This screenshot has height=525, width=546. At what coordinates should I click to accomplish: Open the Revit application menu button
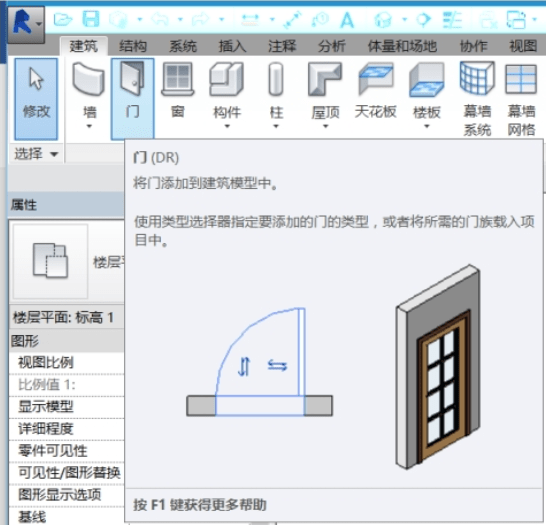(26, 24)
